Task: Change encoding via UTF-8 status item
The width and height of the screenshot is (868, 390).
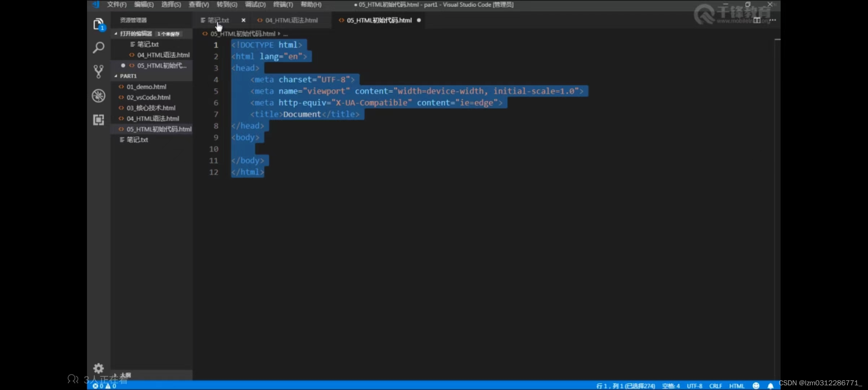Action: [694, 386]
